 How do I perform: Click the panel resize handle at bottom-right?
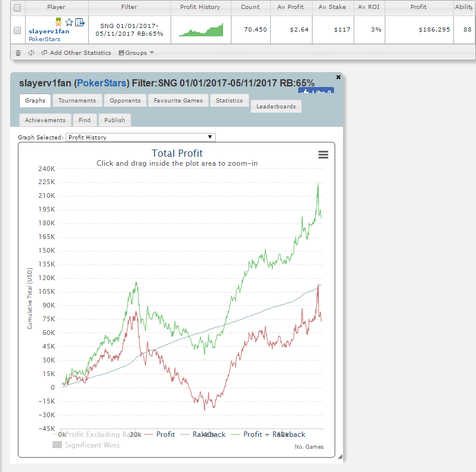340,457
